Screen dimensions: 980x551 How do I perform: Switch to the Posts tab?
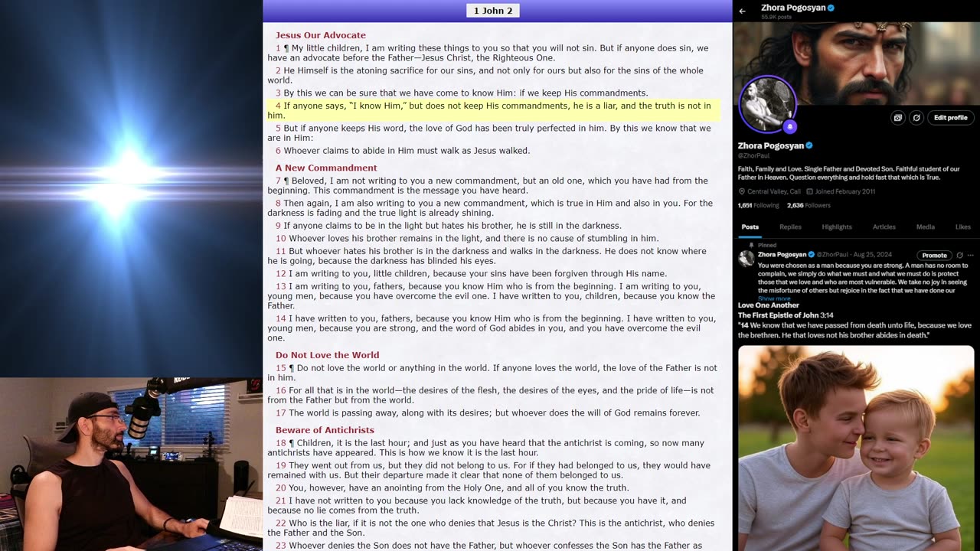[750, 227]
